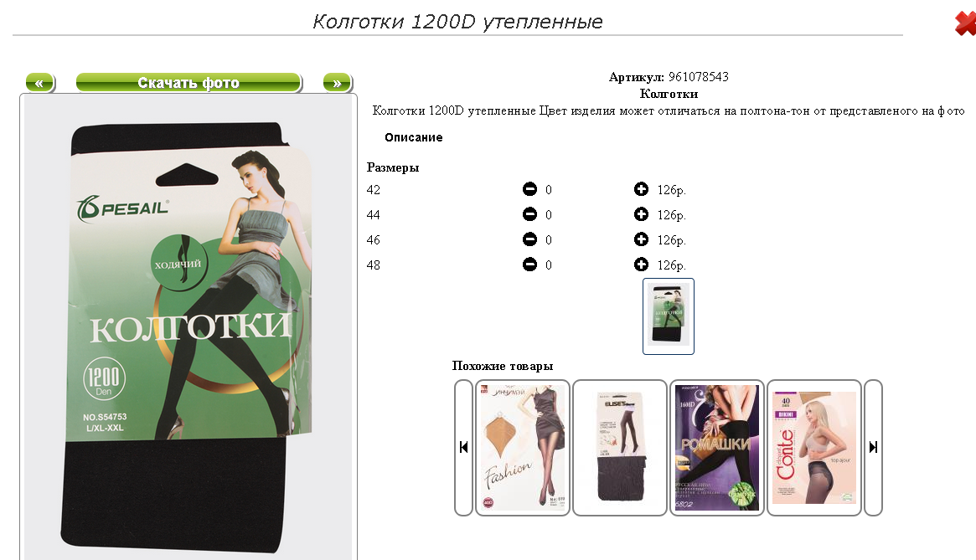The width and height of the screenshot is (976, 560).
Task: Go to previous photo with « button
Action: pyautogui.click(x=40, y=83)
